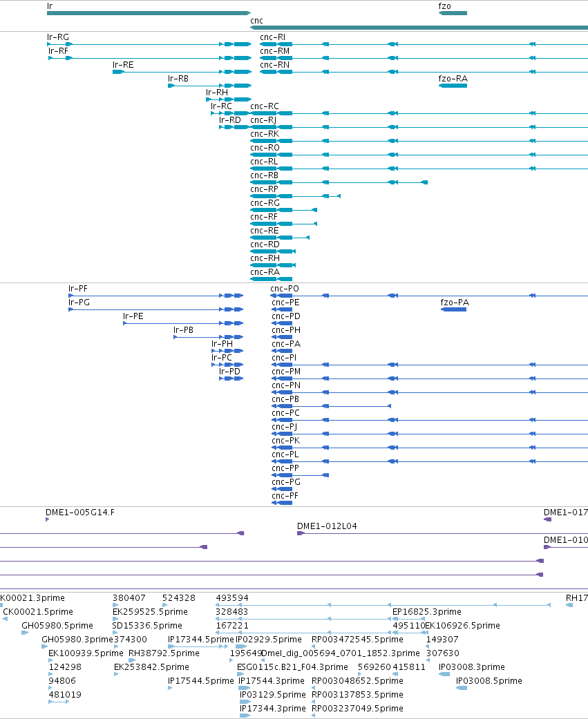This screenshot has height=719, width=588.
Task: Select protein lr-PG
Action: tap(155, 309)
